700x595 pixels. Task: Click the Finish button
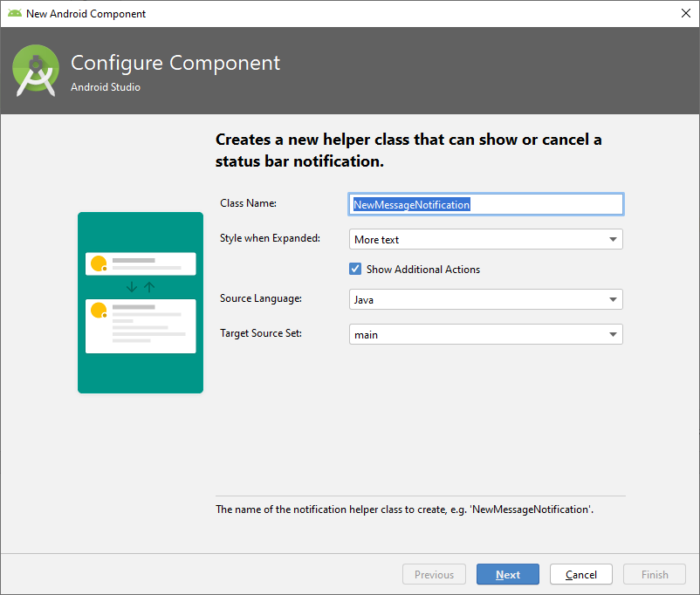[655, 574]
